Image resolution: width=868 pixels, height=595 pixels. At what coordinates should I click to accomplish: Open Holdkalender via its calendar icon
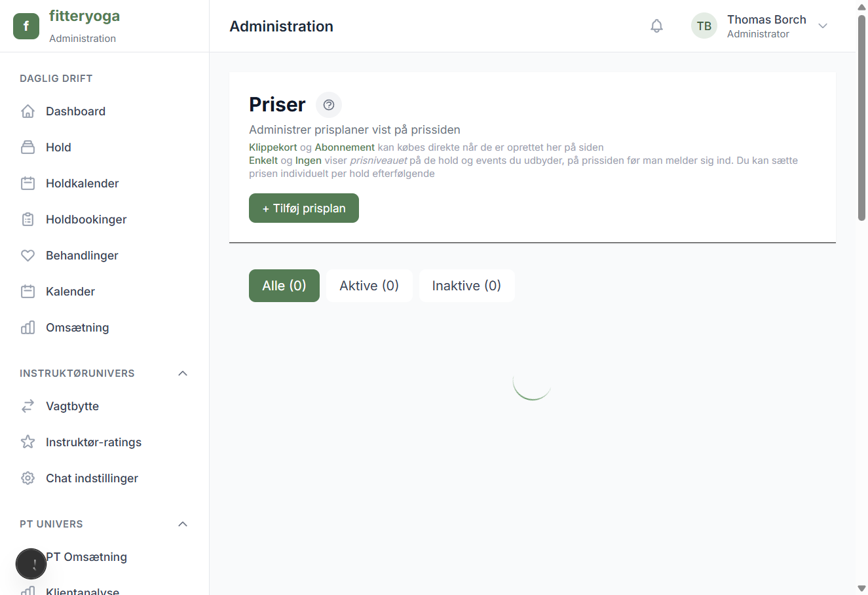[x=28, y=183]
